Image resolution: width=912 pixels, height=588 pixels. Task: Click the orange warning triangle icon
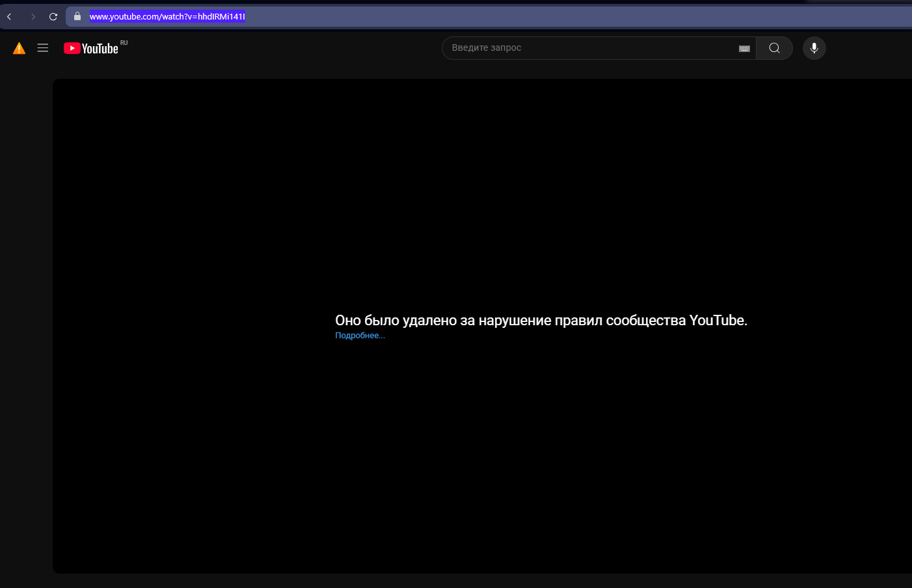(x=20, y=48)
